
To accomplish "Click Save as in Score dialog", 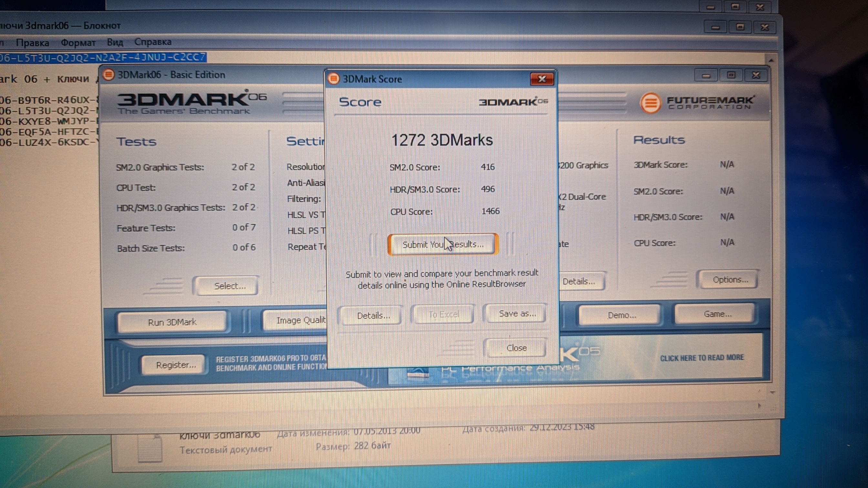I will pyautogui.click(x=517, y=313).
